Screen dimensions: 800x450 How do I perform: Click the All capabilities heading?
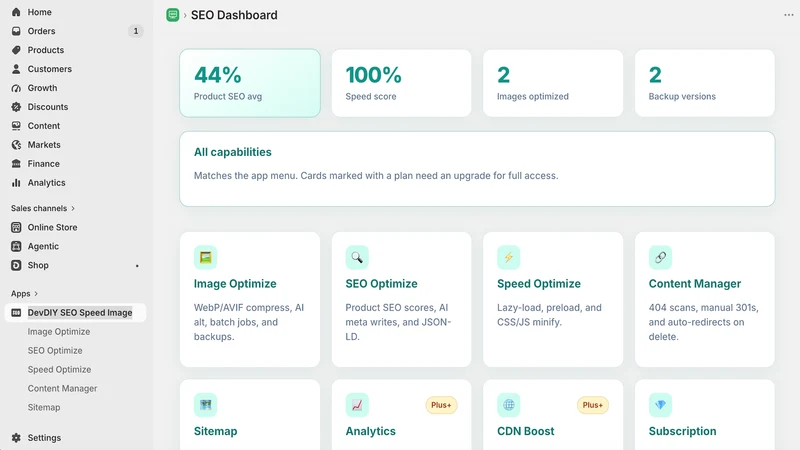(233, 152)
